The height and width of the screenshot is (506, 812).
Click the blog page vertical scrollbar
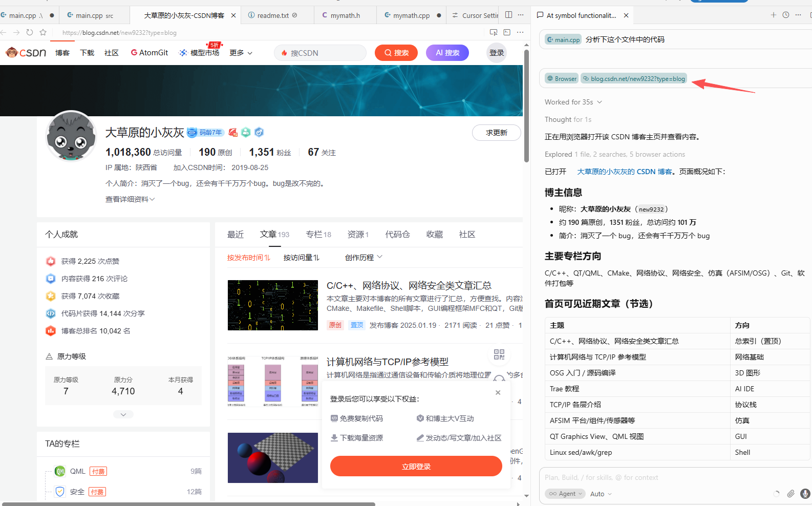click(526, 106)
